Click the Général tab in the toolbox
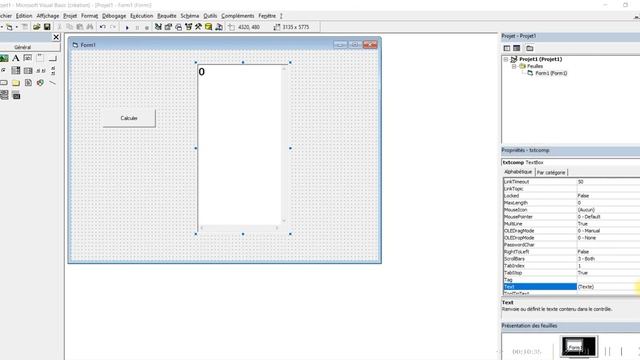 [x=22, y=47]
